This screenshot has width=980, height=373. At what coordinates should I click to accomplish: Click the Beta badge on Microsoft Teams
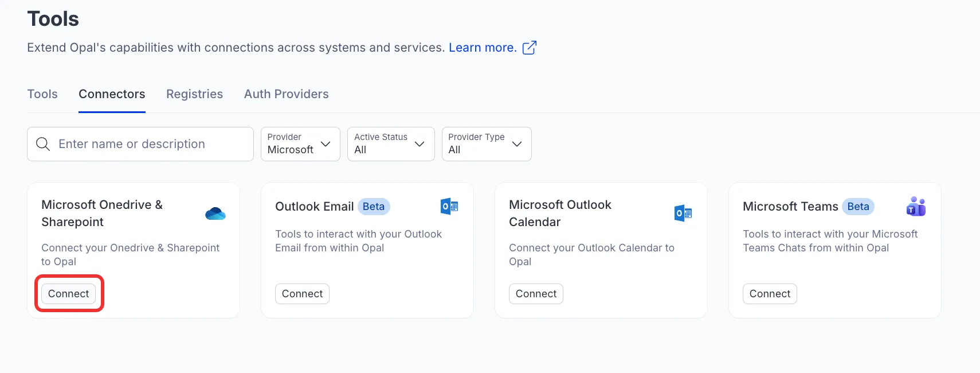(858, 207)
